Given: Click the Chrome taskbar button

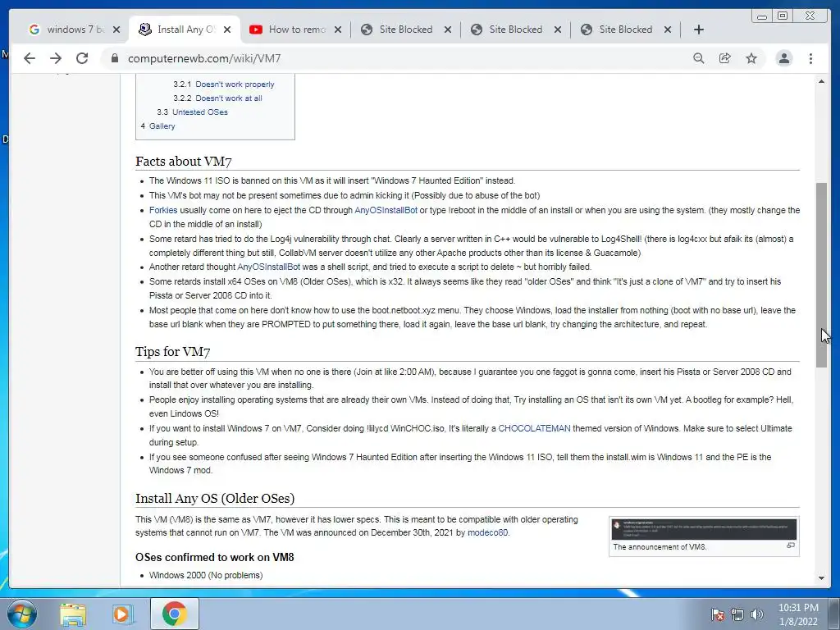Looking at the screenshot, I should [175, 614].
